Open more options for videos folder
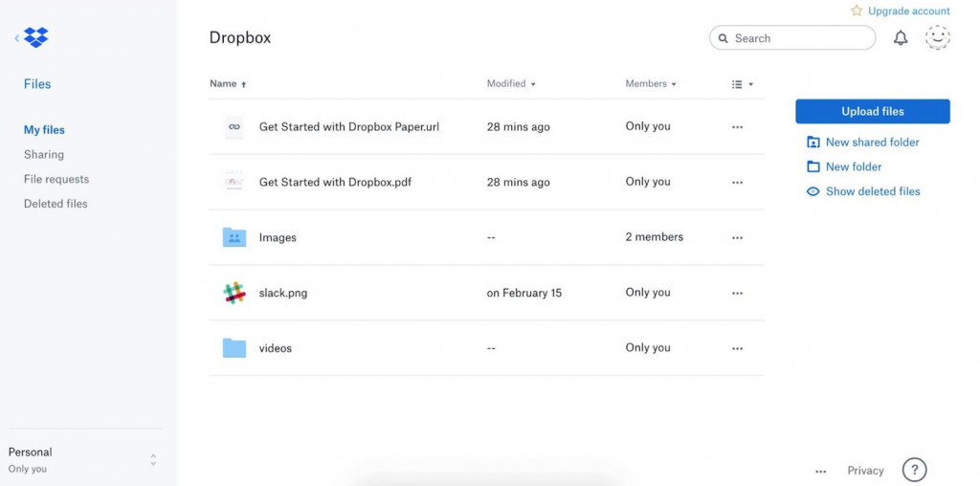Image resolution: width=980 pixels, height=486 pixels. click(x=738, y=348)
